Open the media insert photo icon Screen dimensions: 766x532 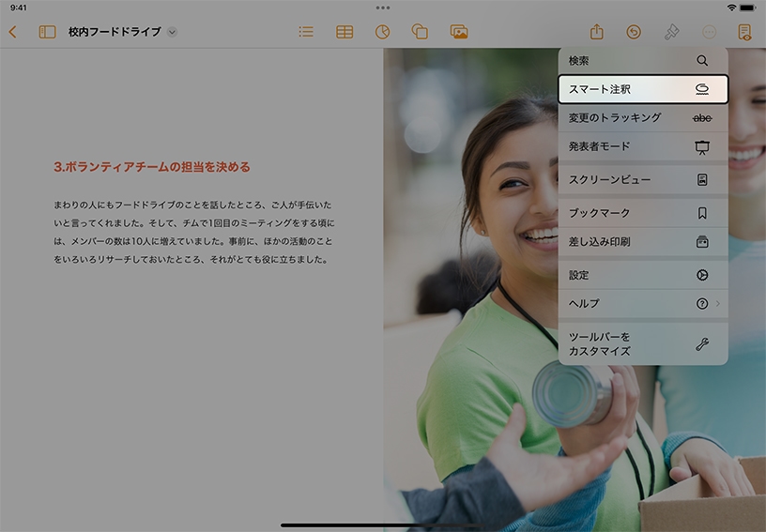459,32
